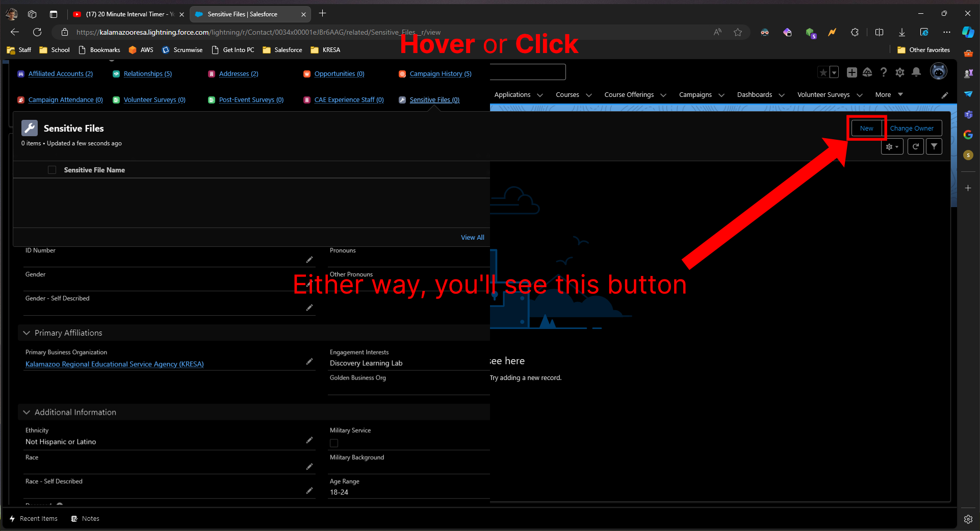980x531 pixels.
Task: Open the KRESA bookmarks folder
Action: (325, 50)
